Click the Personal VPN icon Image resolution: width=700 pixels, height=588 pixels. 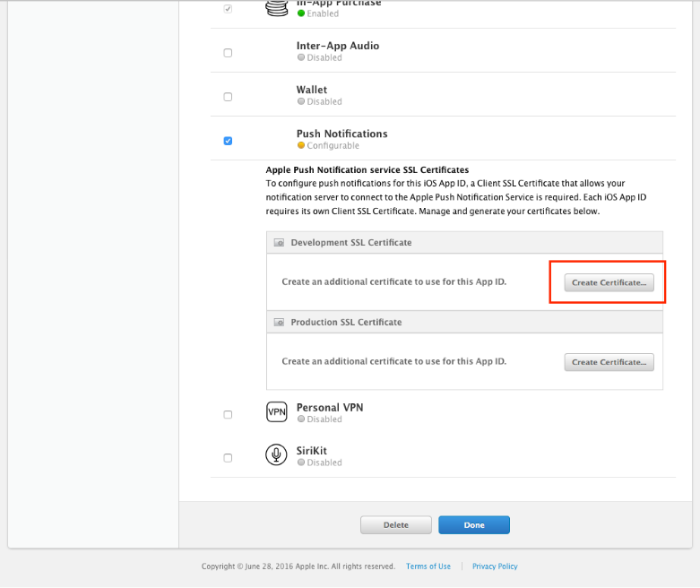click(x=276, y=412)
